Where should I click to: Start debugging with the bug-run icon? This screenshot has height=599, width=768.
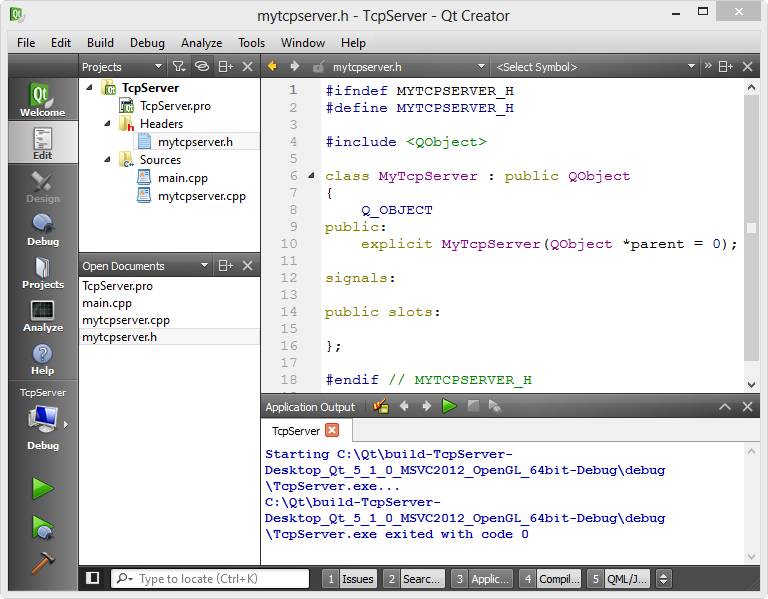tap(43, 527)
